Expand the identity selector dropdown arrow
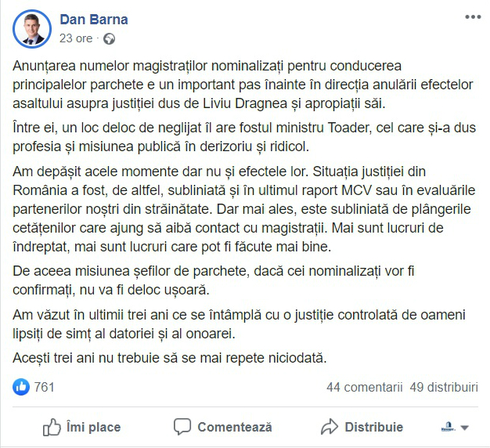 (x=465, y=428)
